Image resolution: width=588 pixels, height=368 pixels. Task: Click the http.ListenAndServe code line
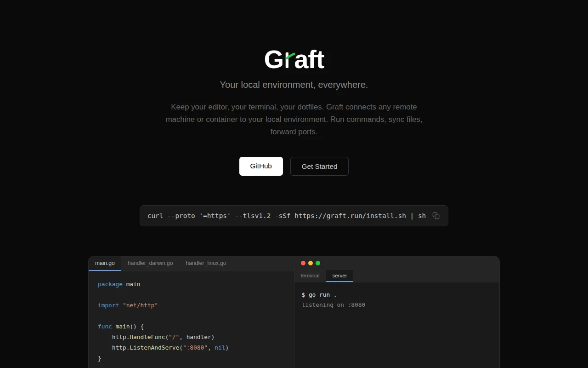(x=170, y=348)
